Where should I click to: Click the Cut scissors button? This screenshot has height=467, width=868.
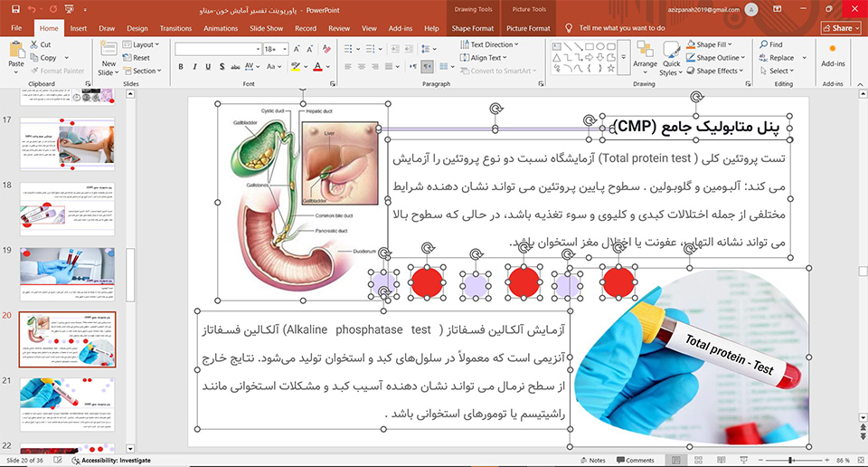(41, 44)
